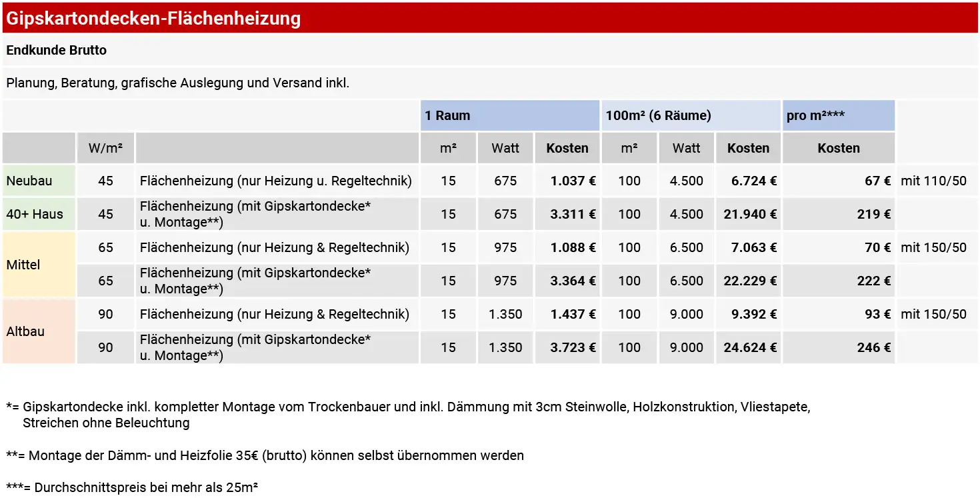The width and height of the screenshot is (980, 498).
Task: Select "mit 150/50" in the 70 € row
Action: 933,247
